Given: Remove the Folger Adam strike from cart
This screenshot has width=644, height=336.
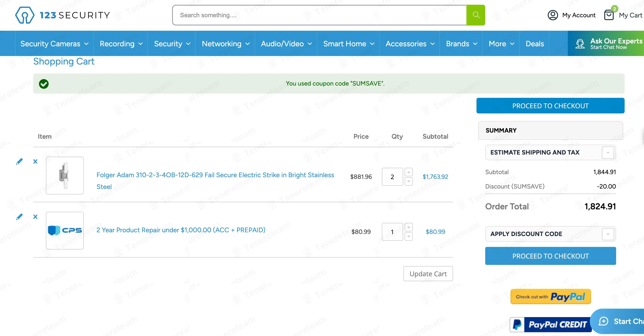Looking at the screenshot, I should [x=35, y=162].
